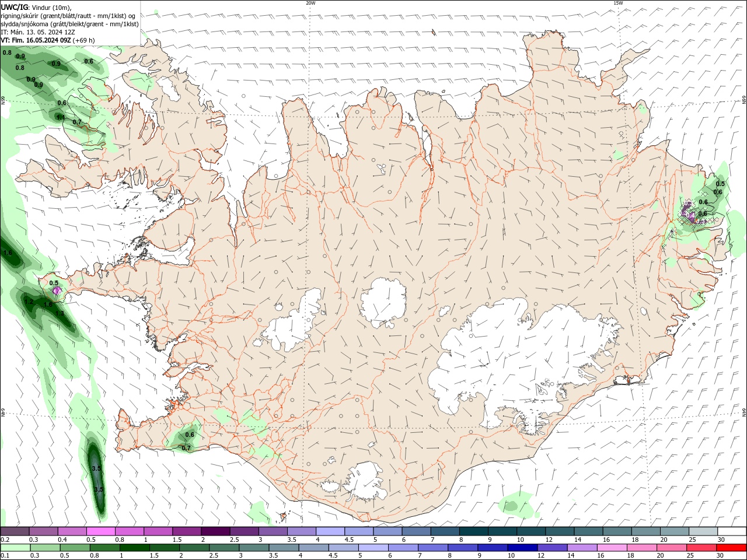Choose the medium green 0.5 rain scale swatch
The width and height of the screenshot is (747, 560).
coord(75,548)
